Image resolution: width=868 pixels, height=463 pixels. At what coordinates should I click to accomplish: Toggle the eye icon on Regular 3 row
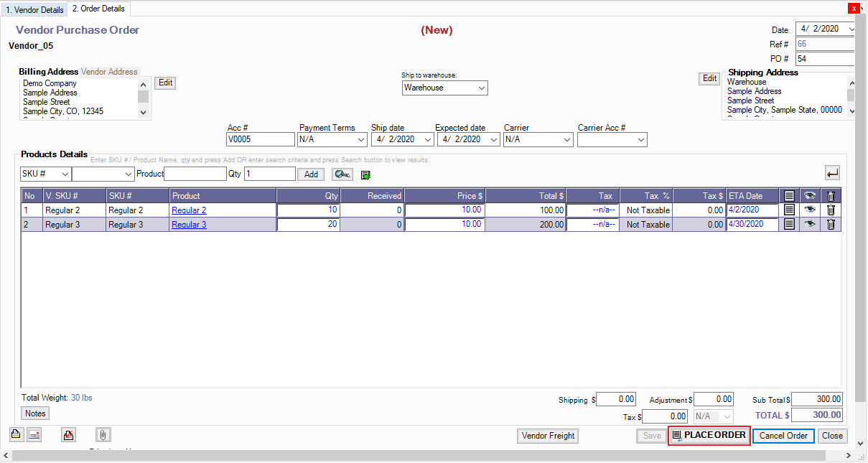[x=810, y=225]
